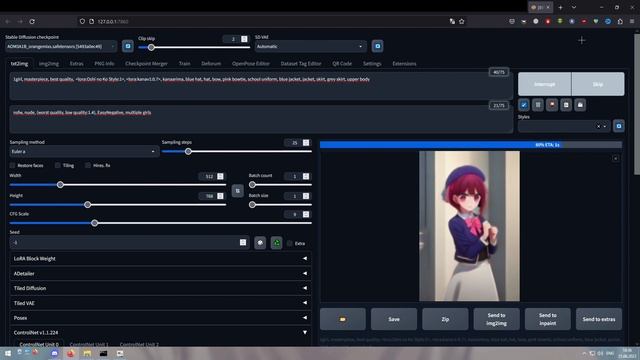Viewport: 640px width, 360px height.
Task: Expand the LoRA Block Weight section
Action: click(x=160, y=258)
